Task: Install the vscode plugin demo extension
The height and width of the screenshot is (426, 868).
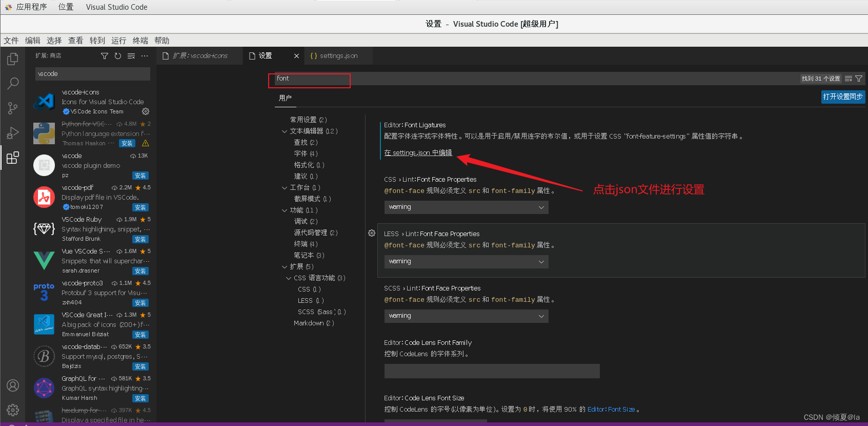Action: 140,176
